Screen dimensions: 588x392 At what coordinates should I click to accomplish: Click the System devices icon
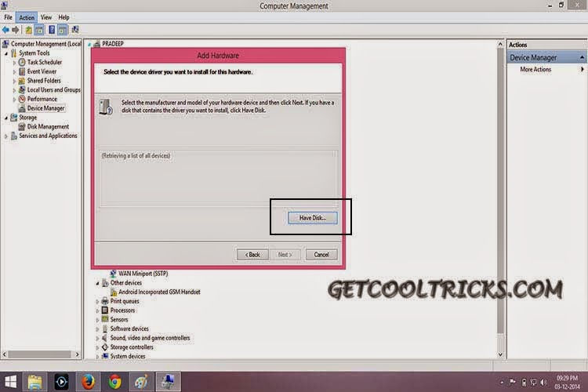pyautogui.click(x=105, y=356)
